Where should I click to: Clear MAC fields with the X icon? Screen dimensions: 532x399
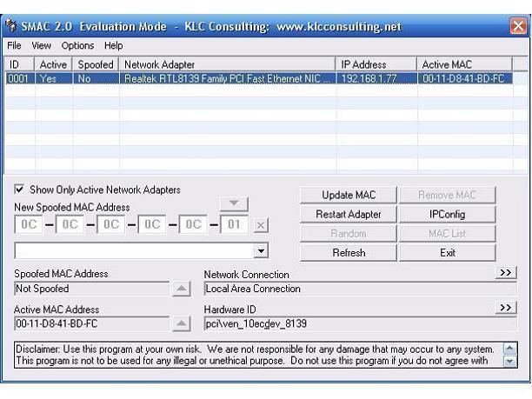pos(261,225)
